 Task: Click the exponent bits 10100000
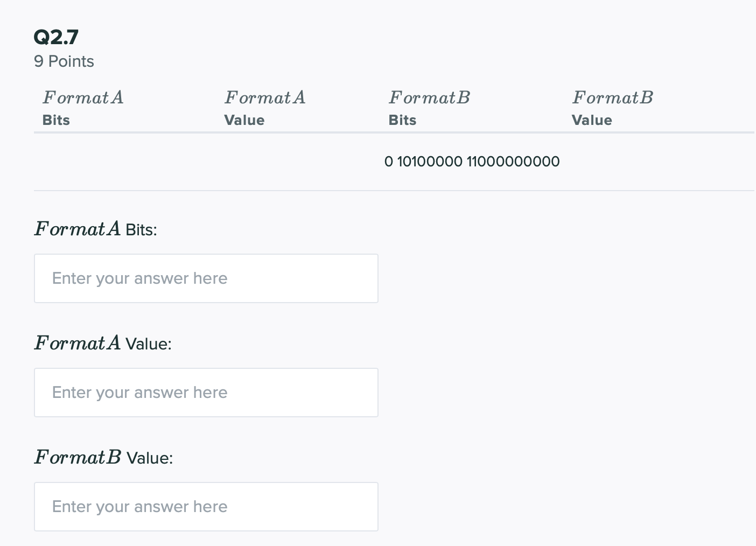430,162
